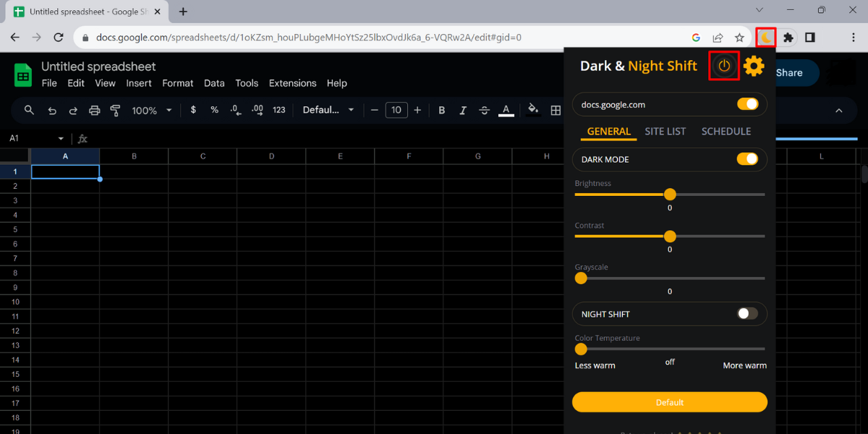This screenshot has width=868, height=434.
Task: Open the print dialog icon
Action: click(94, 110)
